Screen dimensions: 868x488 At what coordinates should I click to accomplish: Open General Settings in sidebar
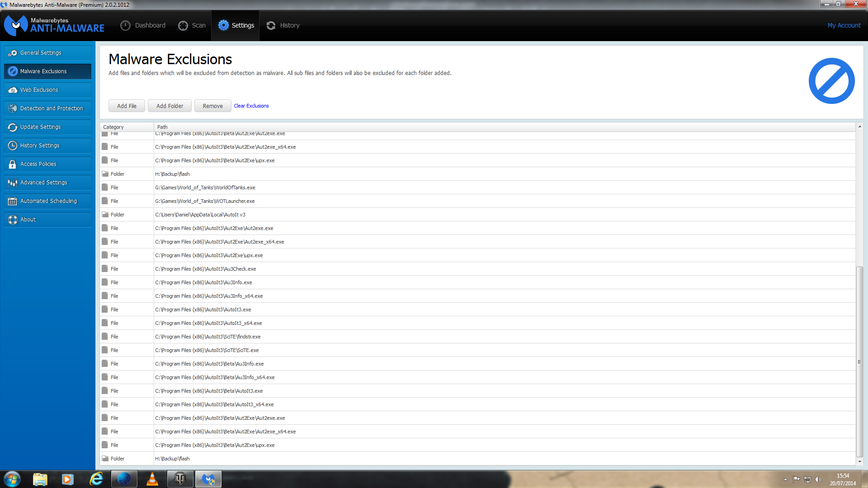pos(48,53)
